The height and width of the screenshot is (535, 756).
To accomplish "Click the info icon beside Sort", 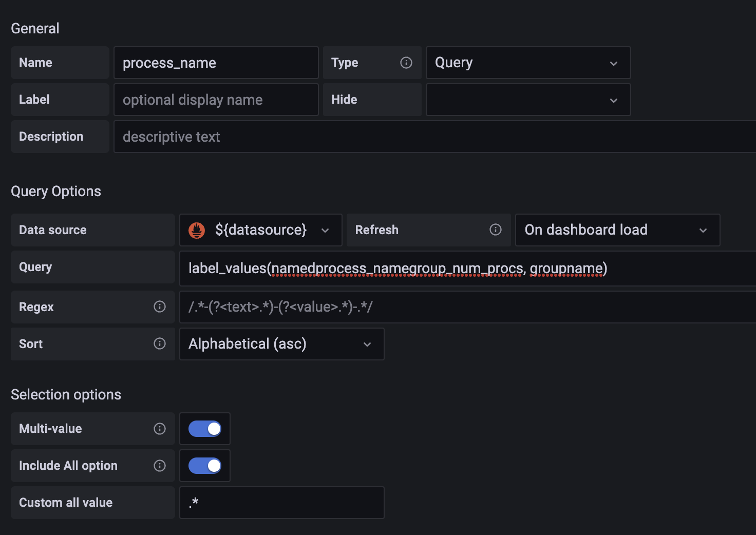I will pos(160,343).
